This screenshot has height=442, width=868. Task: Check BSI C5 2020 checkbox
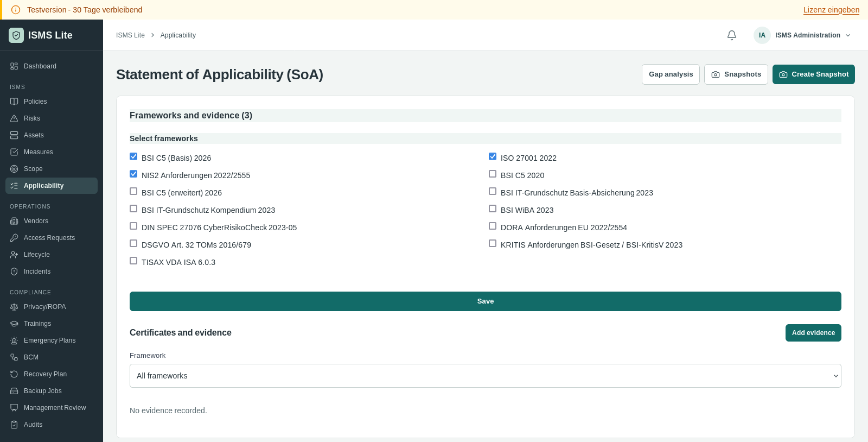point(493,174)
